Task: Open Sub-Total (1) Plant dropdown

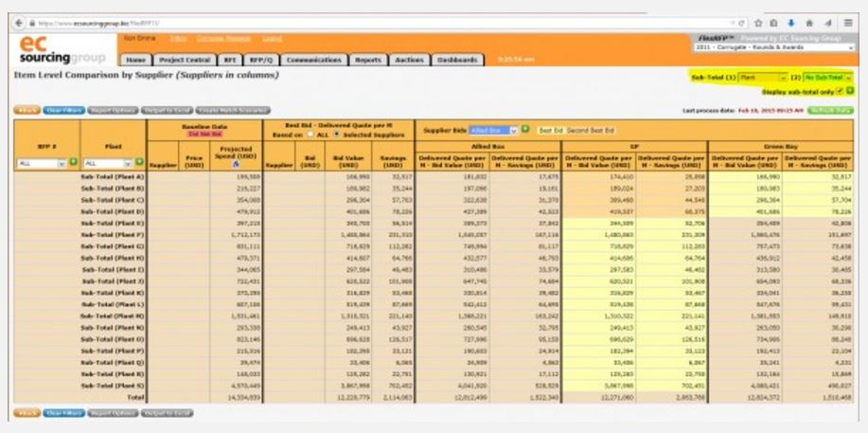Action: click(763, 79)
